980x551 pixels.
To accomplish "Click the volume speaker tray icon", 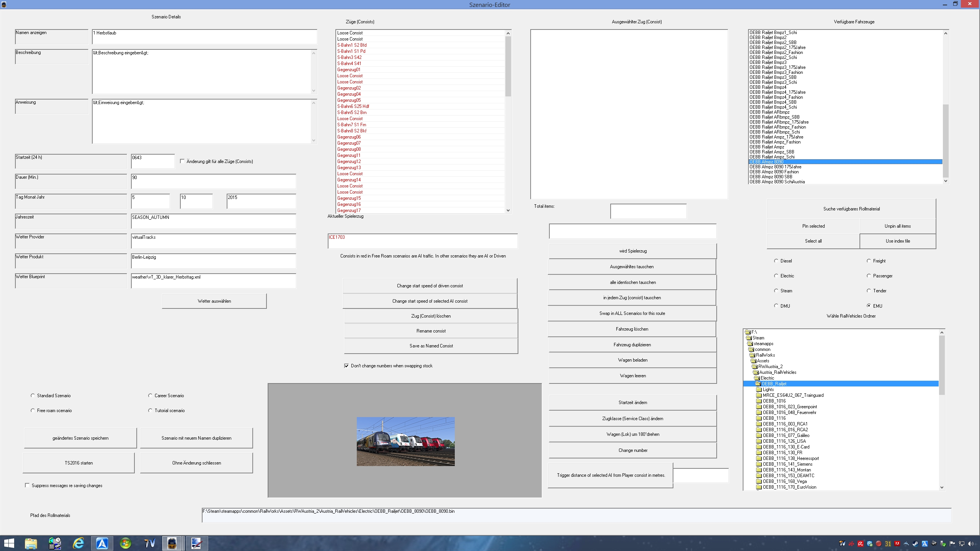I will [x=970, y=544].
